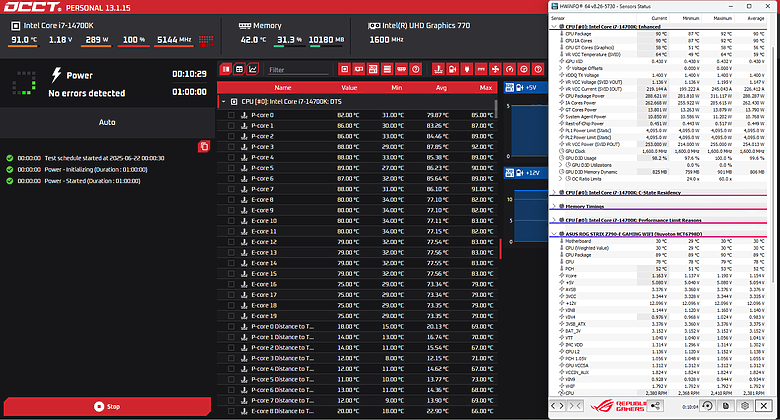780x420 pixels.
Task: Check the E-core 16 graph checkbox
Action: 231,284
